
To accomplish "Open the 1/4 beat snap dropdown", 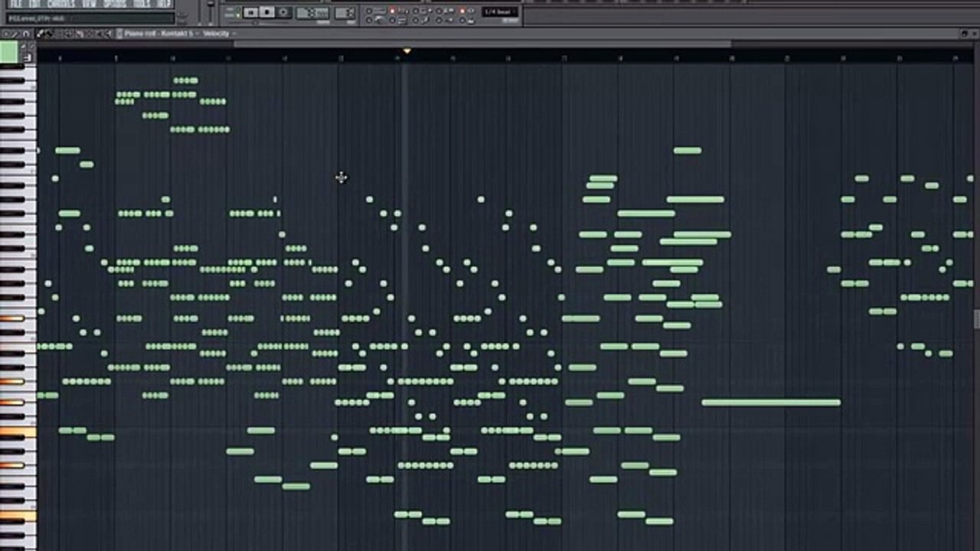I will [501, 11].
